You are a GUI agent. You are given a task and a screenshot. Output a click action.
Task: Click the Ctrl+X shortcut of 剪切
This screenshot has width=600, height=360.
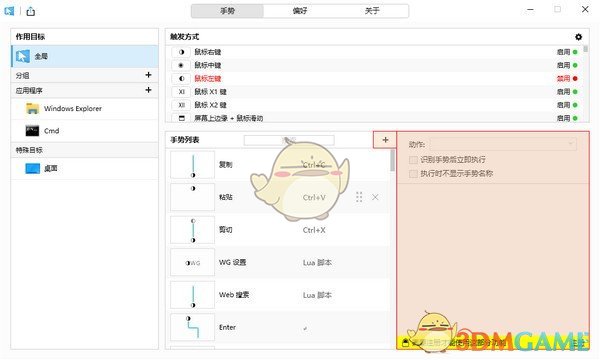pyautogui.click(x=314, y=230)
